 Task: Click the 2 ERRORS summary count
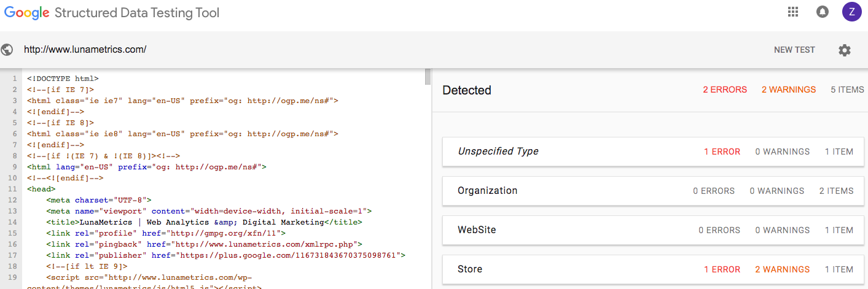[725, 90]
